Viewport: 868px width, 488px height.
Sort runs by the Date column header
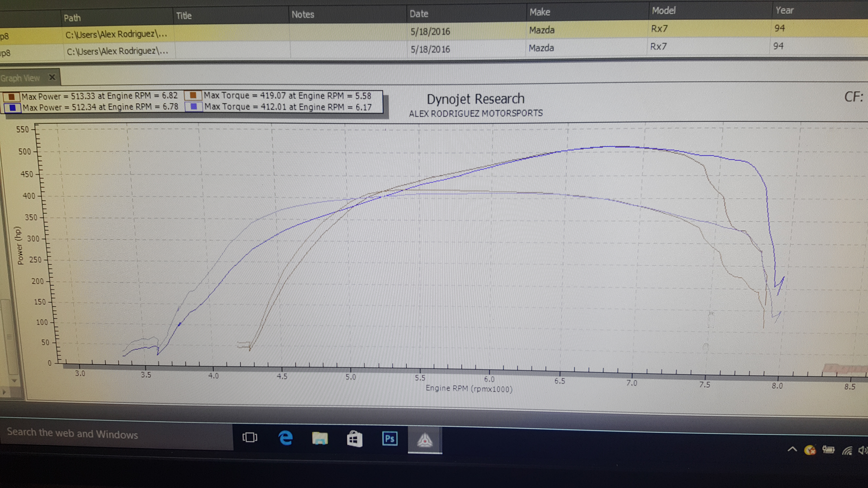click(419, 14)
